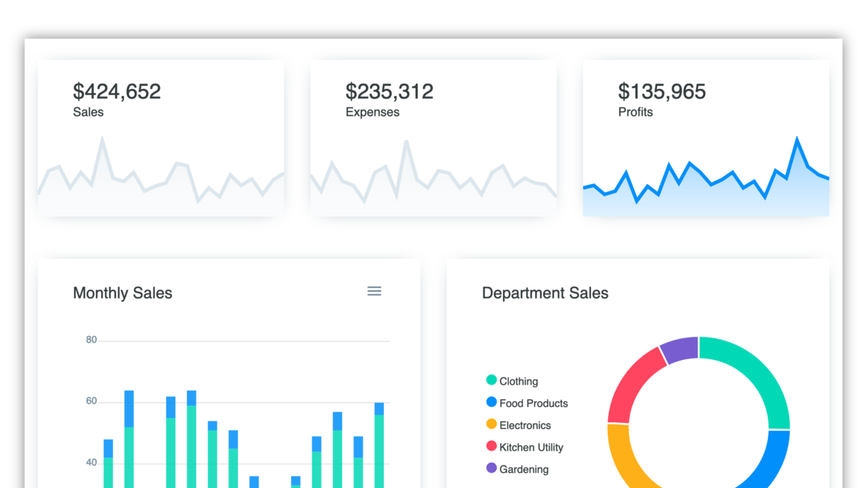Click the orange Electronics legend marker
The image size is (868, 488).
click(x=492, y=424)
